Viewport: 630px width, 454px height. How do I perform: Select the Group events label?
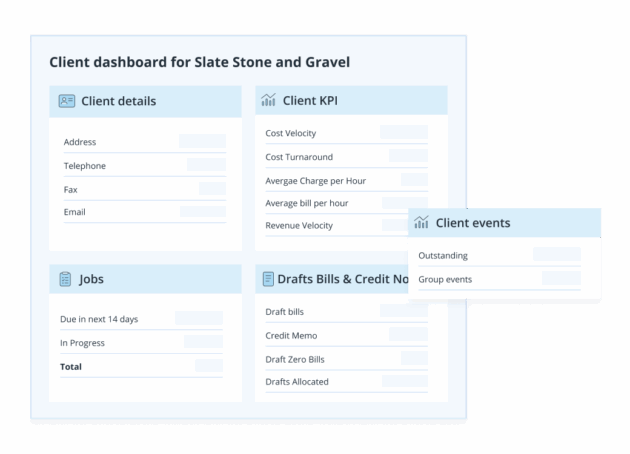(445, 279)
